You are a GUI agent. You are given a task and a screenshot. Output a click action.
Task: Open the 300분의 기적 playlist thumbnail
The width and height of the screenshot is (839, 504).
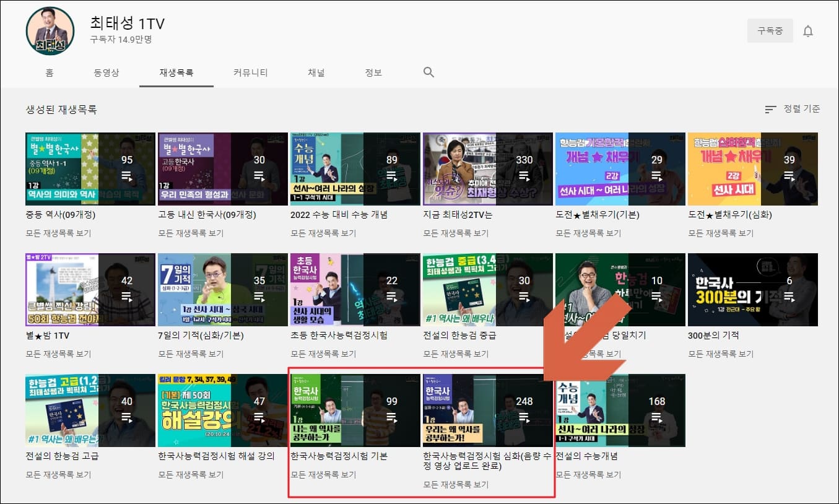point(753,289)
